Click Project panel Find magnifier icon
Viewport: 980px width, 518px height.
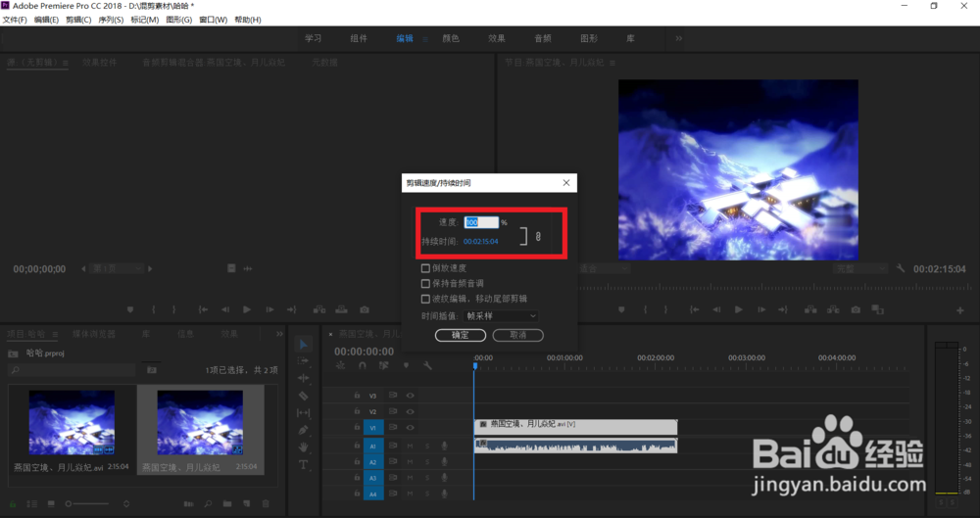[x=208, y=503]
